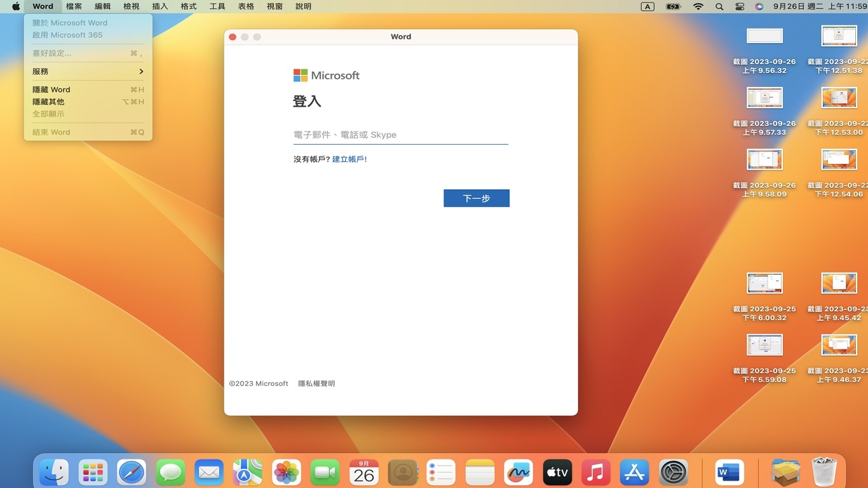Open Finder from the Dock

54,473
